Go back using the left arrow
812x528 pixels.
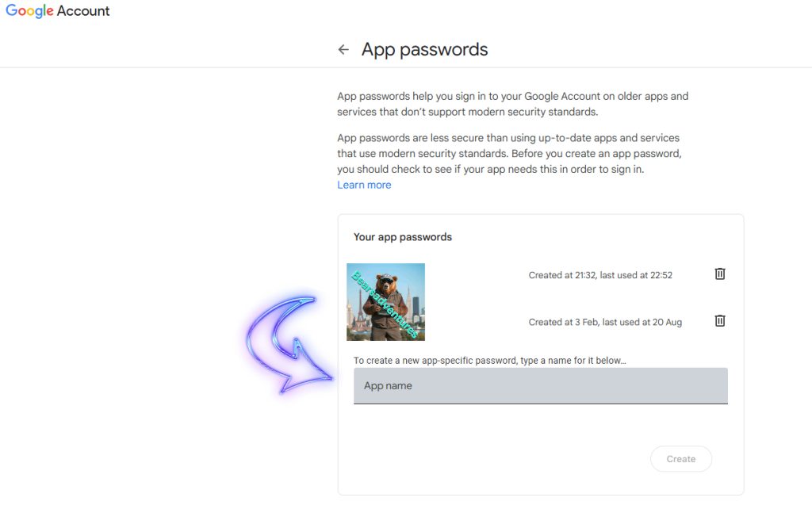click(343, 50)
